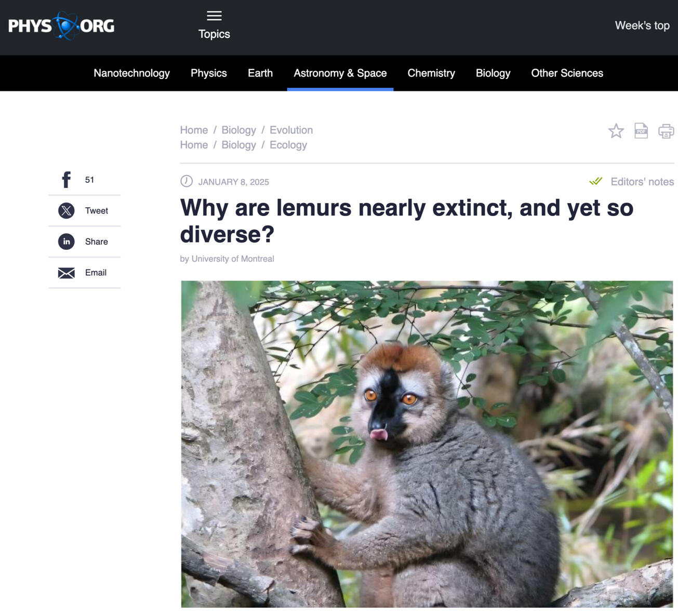Switch to Astronomy & Space tab
This screenshot has width=678, height=616.
coord(340,73)
